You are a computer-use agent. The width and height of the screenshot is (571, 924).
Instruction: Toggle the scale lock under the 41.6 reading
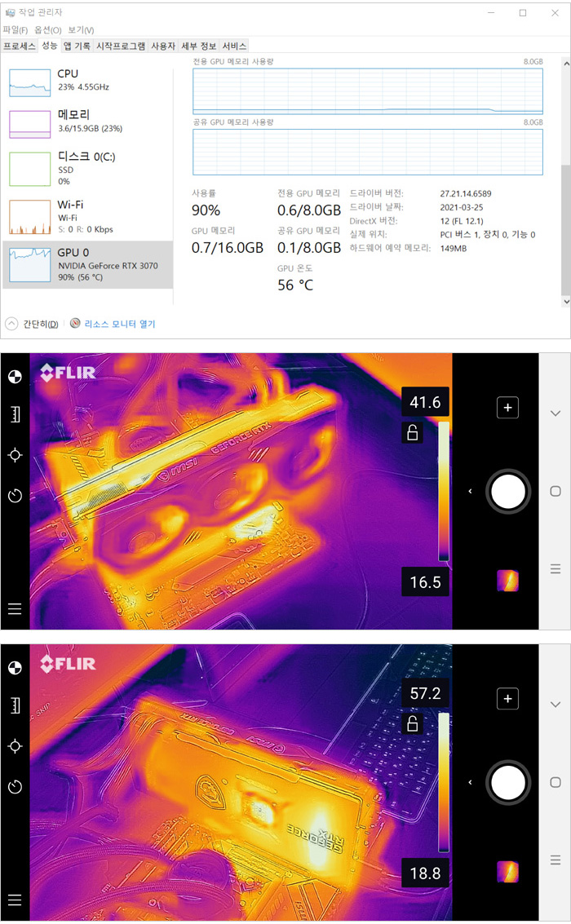point(413,432)
